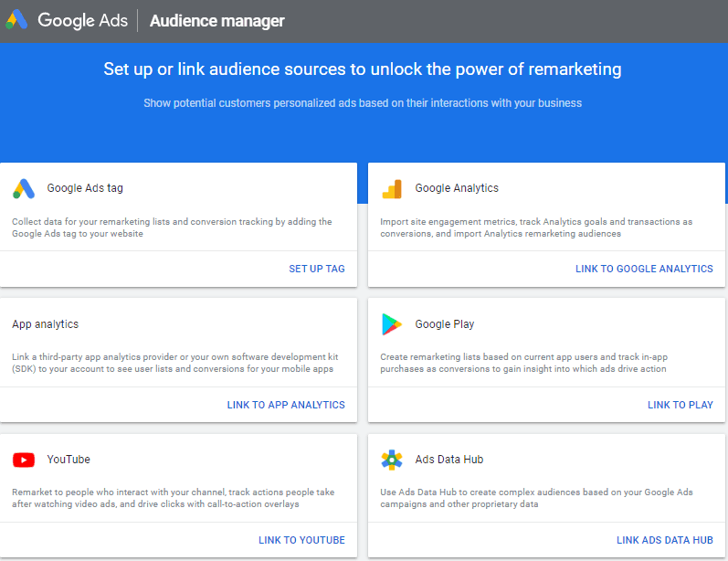Click the description starting 'Create remarketing lists based'
This screenshot has width=728, height=561.
(x=523, y=363)
